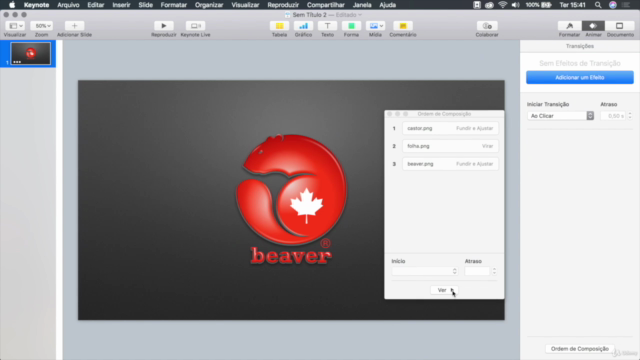Open the Reproduzir menu in menu bar
The image size is (640, 360).
(x=283, y=5)
